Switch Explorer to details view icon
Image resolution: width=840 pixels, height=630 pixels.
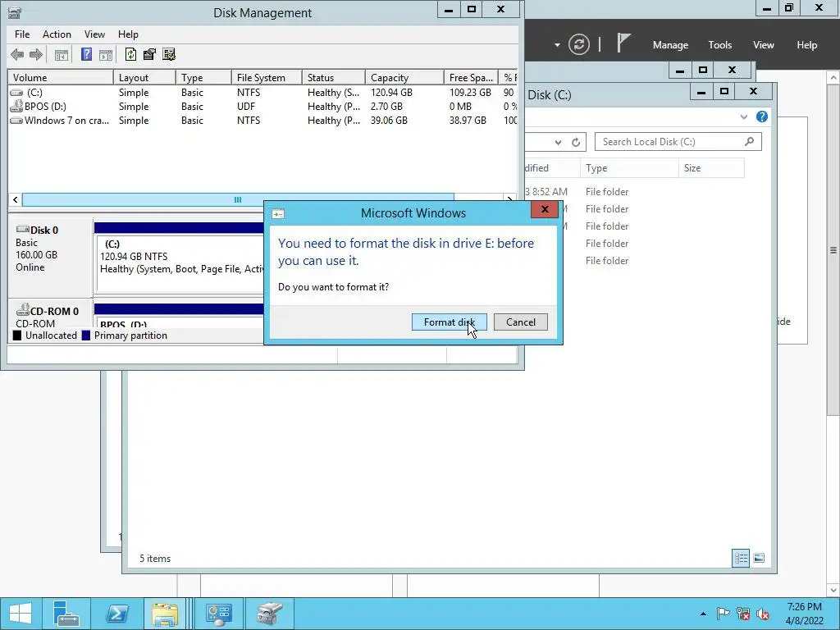click(x=741, y=558)
